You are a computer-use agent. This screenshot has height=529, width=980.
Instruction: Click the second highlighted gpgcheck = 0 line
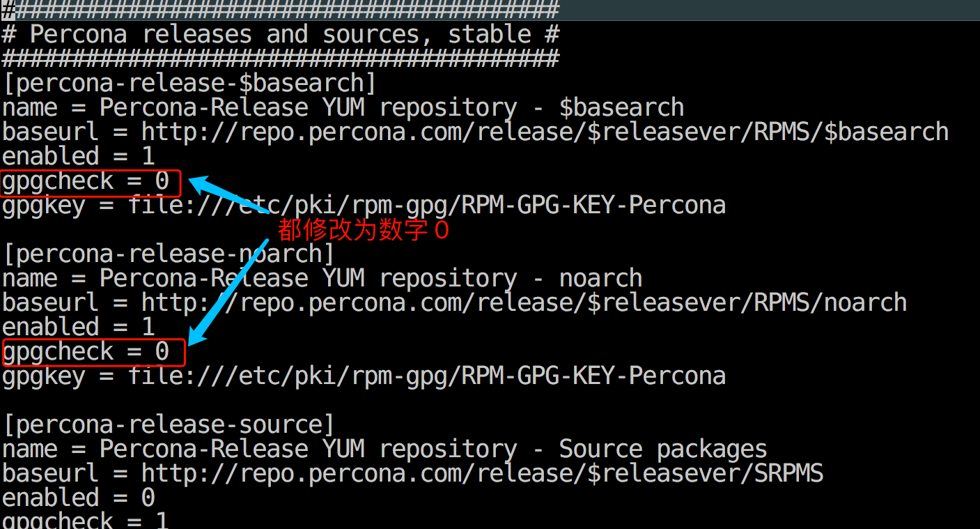click(93, 352)
